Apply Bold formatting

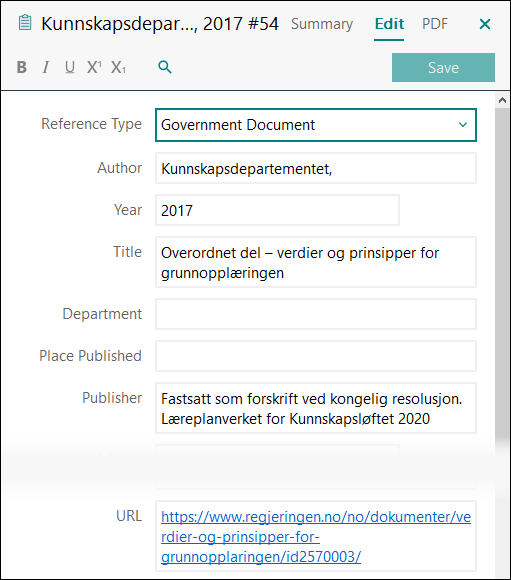(22, 67)
